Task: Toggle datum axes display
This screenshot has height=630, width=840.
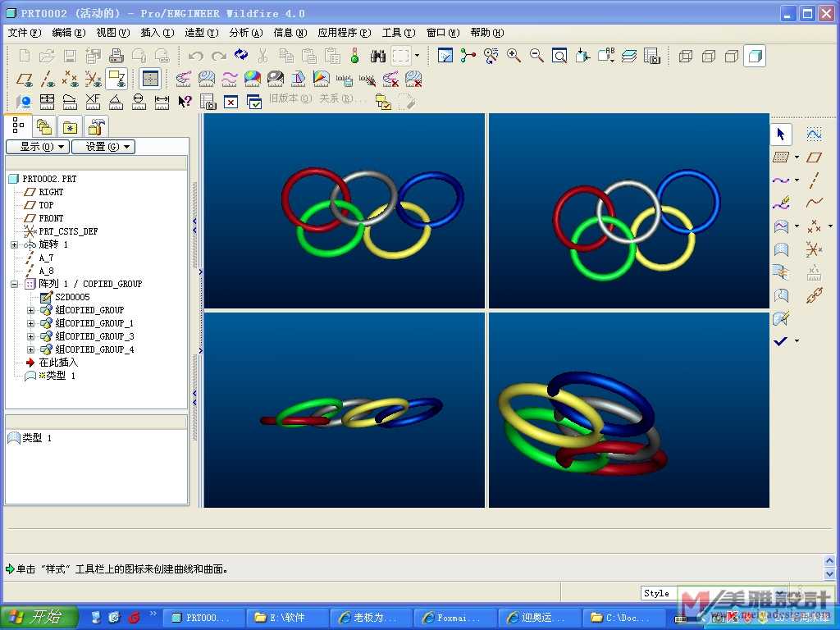Action: click(48, 79)
